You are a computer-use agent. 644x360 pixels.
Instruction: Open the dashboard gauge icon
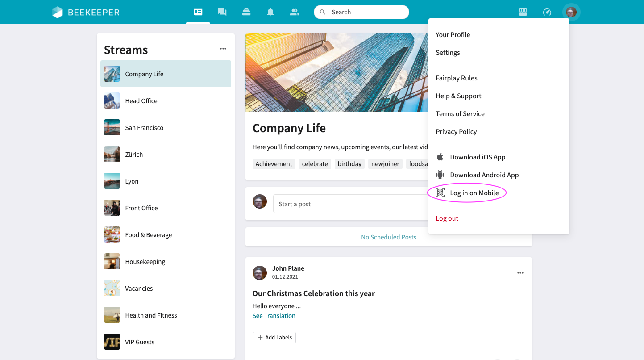click(x=547, y=12)
